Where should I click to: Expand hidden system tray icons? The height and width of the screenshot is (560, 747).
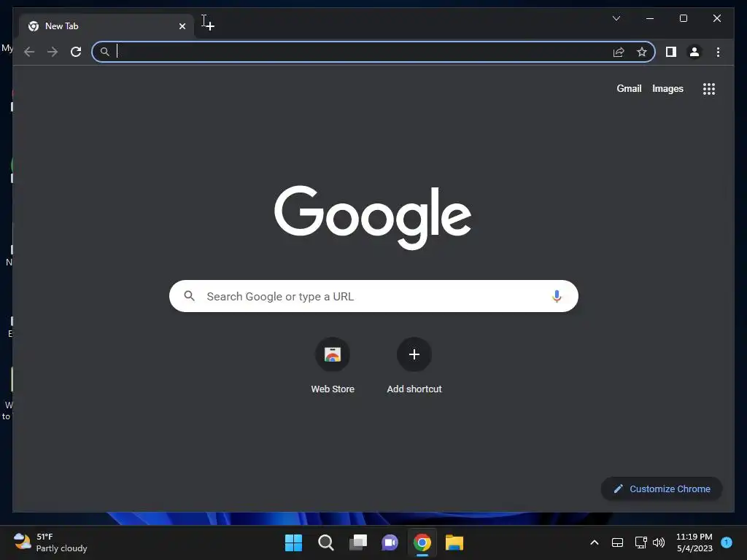click(x=594, y=542)
